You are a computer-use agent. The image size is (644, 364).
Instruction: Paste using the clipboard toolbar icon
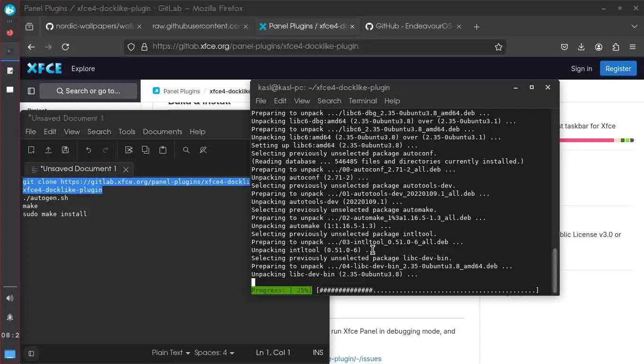(x=163, y=150)
